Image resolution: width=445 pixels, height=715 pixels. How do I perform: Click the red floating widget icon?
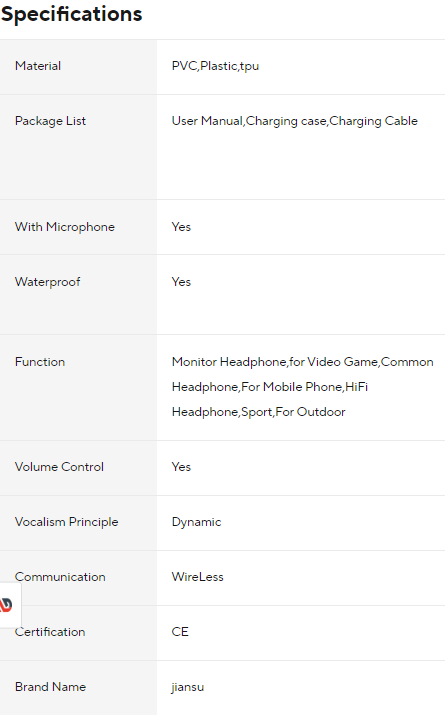tap(6, 605)
